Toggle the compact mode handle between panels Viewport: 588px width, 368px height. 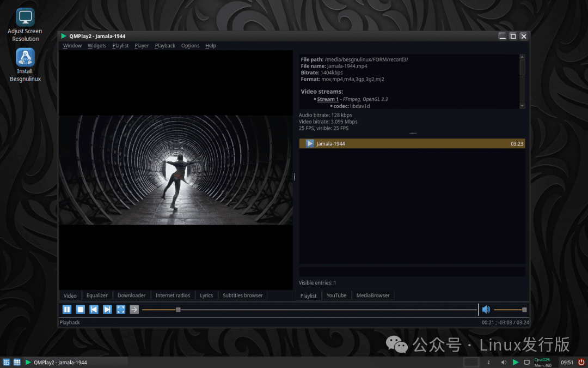(295, 176)
